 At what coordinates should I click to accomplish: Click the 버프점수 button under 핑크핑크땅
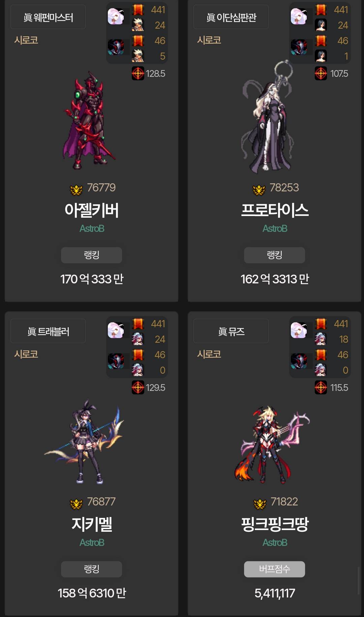pos(274,569)
